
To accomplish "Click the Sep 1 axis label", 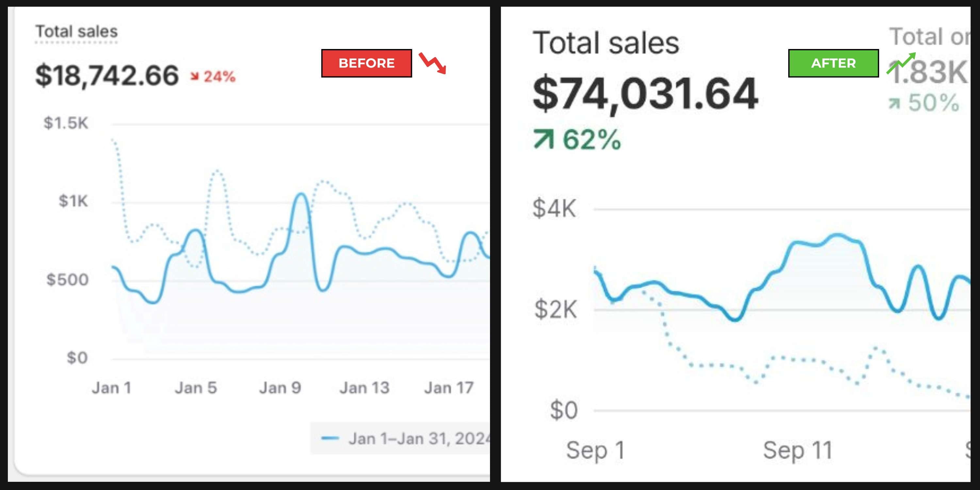I will click(x=596, y=450).
